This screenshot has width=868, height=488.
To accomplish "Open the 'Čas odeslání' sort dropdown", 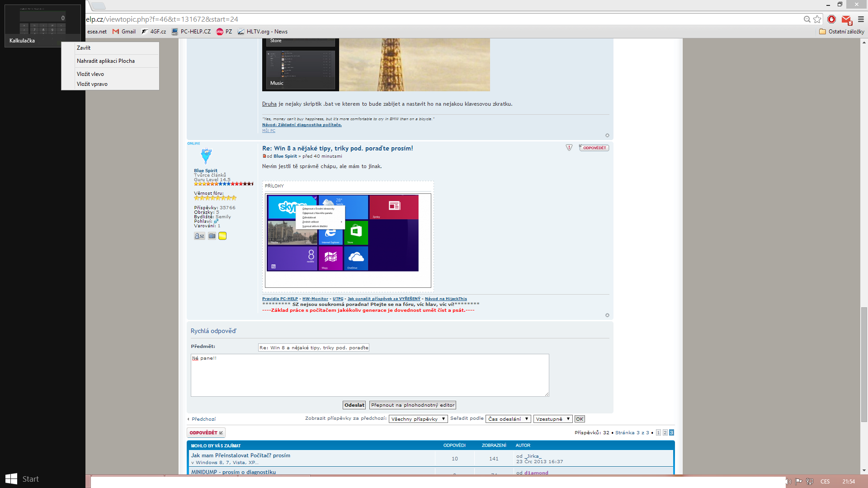I will pyautogui.click(x=508, y=419).
